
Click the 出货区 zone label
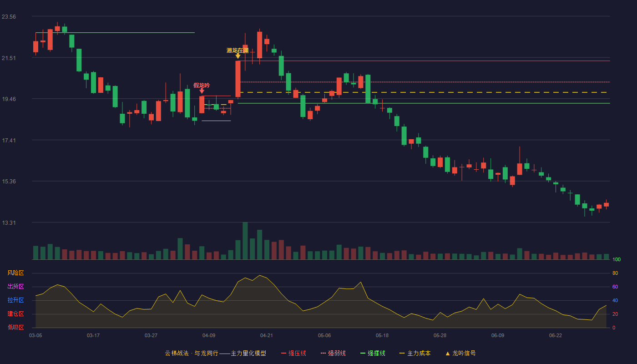(15, 287)
